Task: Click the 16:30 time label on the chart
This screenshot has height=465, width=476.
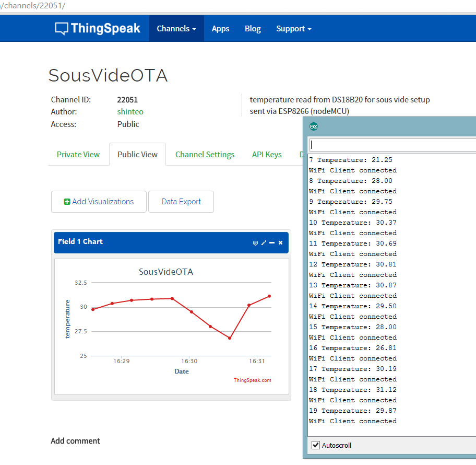Action: 189,361
